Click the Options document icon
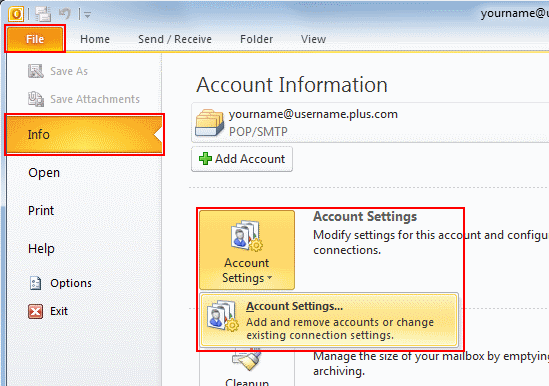This screenshot has width=549, height=386. point(35,283)
